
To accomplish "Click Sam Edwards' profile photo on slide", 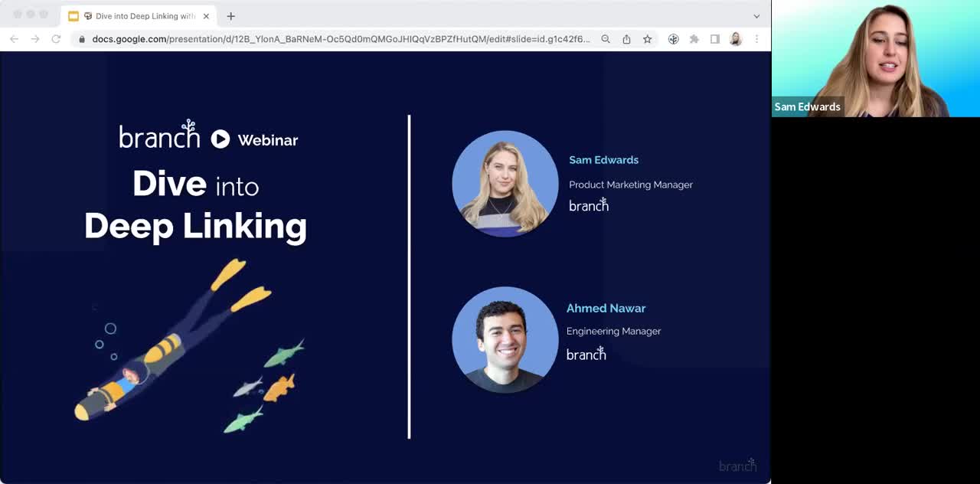I will coord(505,184).
